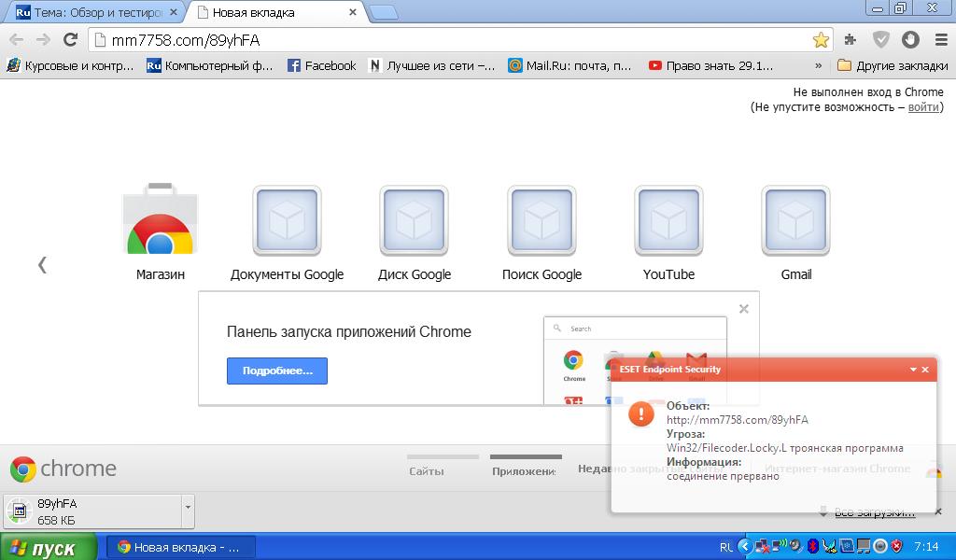The width and height of the screenshot is (956, 560).
Task: Click the 7:14 system clock
Action: tap(926, 547)
